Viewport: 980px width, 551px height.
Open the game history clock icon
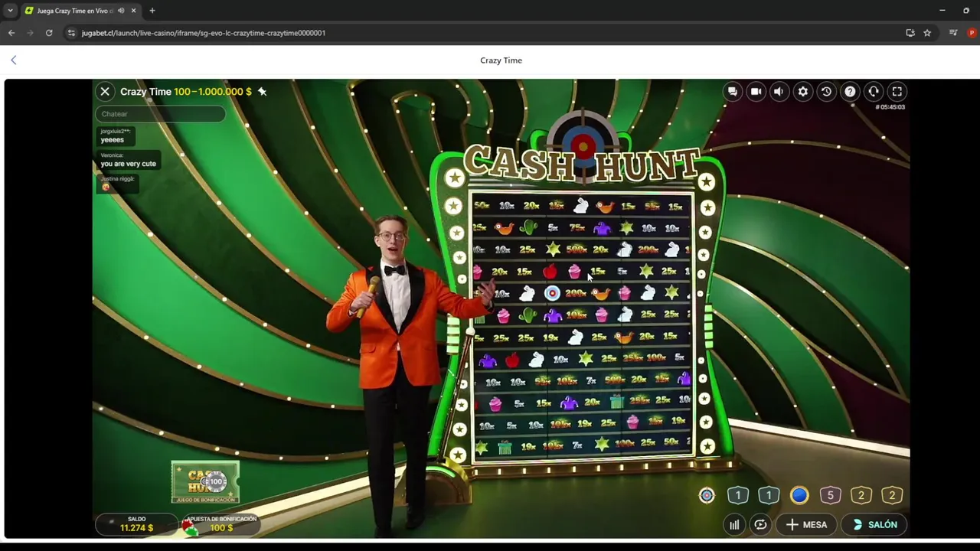[826, 92]
